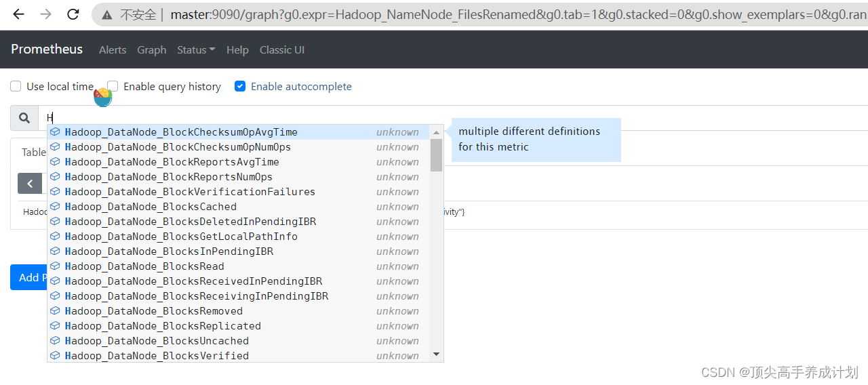Click the metric icon beside Hadoop_DataNode_BlocksUncached
The height and width of the screenshot is (385, 868).
click(x=55, y=341)
